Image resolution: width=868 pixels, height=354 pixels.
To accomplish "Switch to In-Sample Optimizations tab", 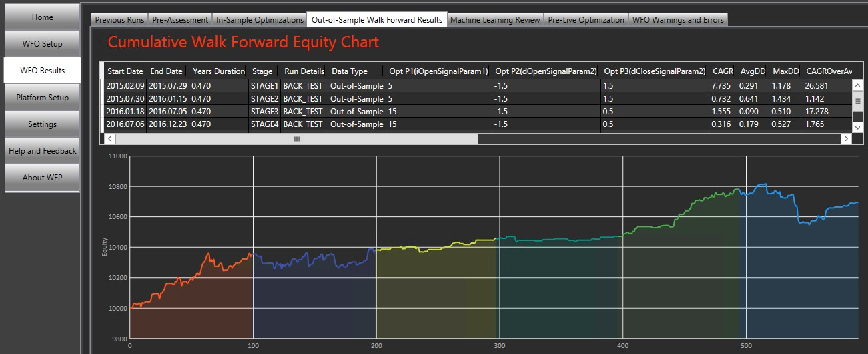I will pyautogui.click(x=260, y=20).
